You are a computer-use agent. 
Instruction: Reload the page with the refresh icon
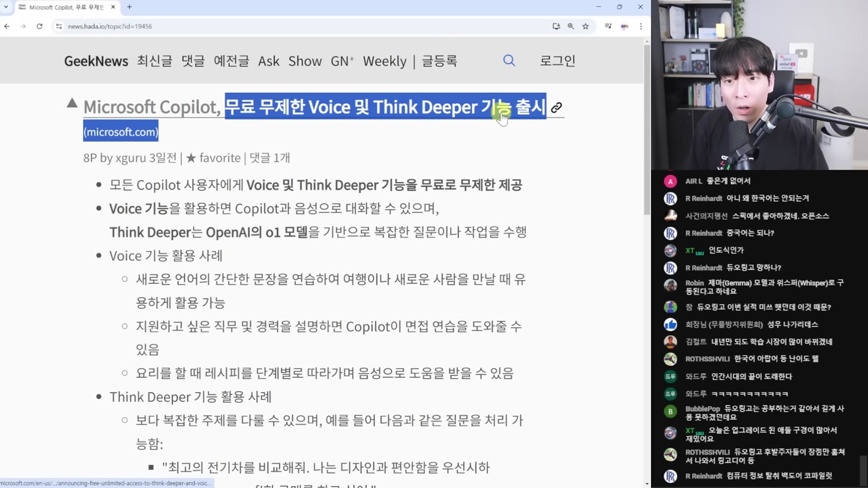coord(39,26)
